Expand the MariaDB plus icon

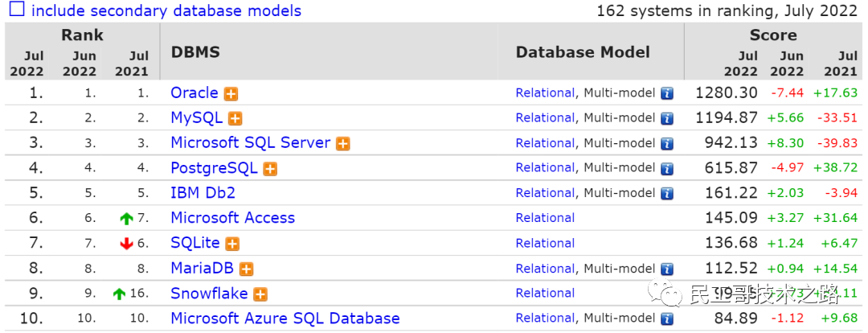246,269
